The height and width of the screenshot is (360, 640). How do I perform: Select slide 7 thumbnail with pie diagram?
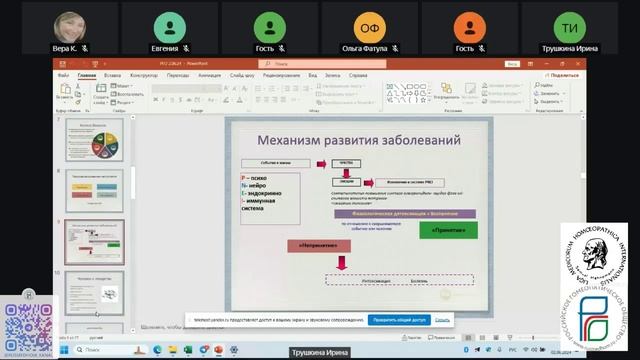click(94, 140)
